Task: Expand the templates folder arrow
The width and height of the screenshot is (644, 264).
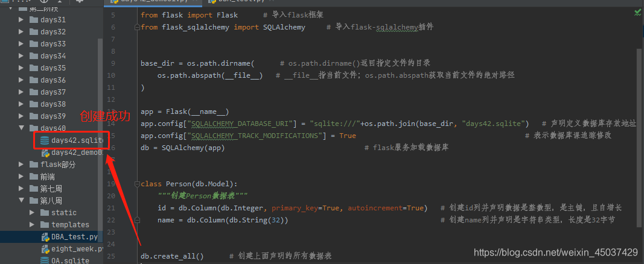Action: pos(32,225)
